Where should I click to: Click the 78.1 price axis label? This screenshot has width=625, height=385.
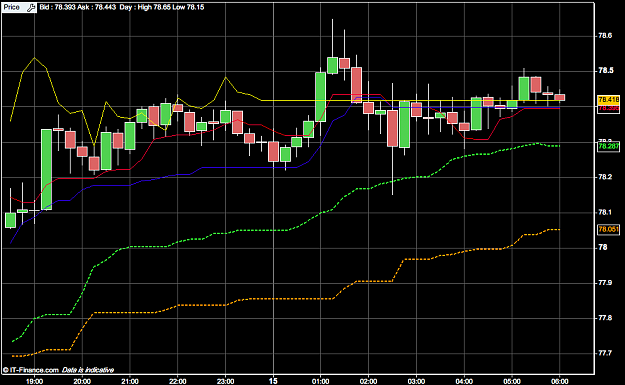coord(605,212)
